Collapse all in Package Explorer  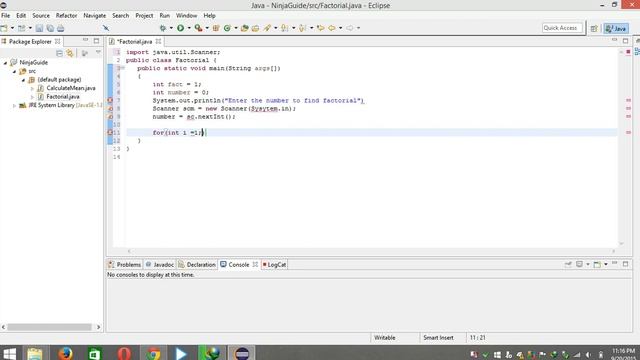tap(59, 53)
